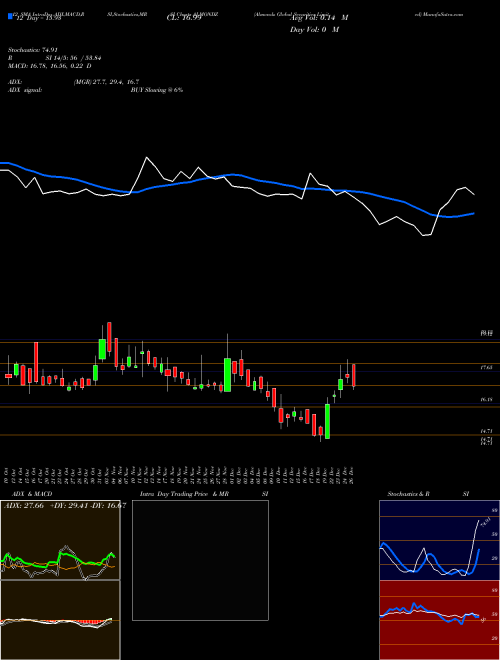Click the 'ADX signal:' label
Screen dimensions: 500x660
click(25, 90)
